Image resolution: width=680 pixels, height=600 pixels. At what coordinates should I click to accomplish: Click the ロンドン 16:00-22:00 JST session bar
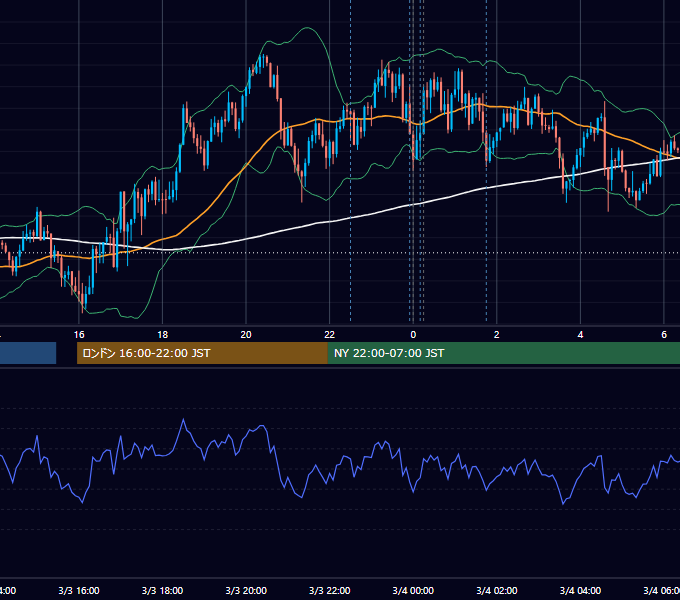point(202,353)
